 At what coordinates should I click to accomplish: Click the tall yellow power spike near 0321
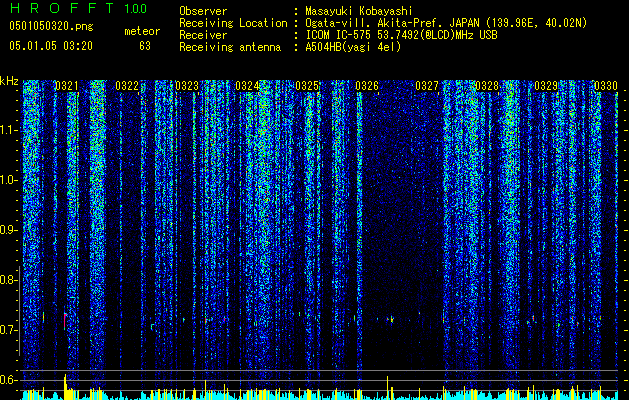65,387
